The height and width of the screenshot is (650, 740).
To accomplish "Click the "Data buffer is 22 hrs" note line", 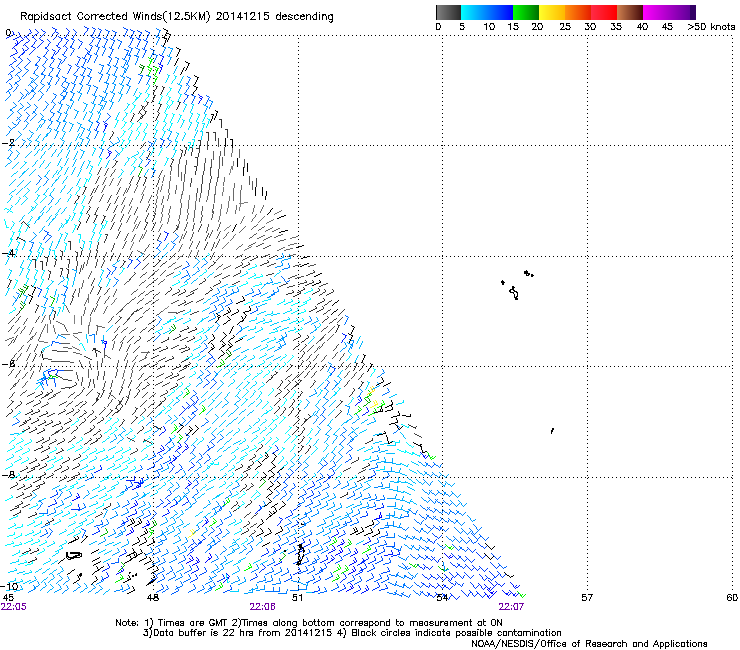I will click(x=352, y=633).
